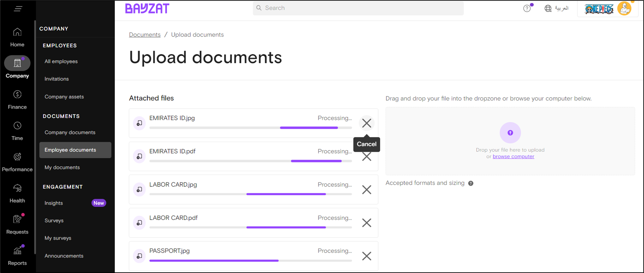
Task: Go to All employees menu item
Action: (61, 62)
